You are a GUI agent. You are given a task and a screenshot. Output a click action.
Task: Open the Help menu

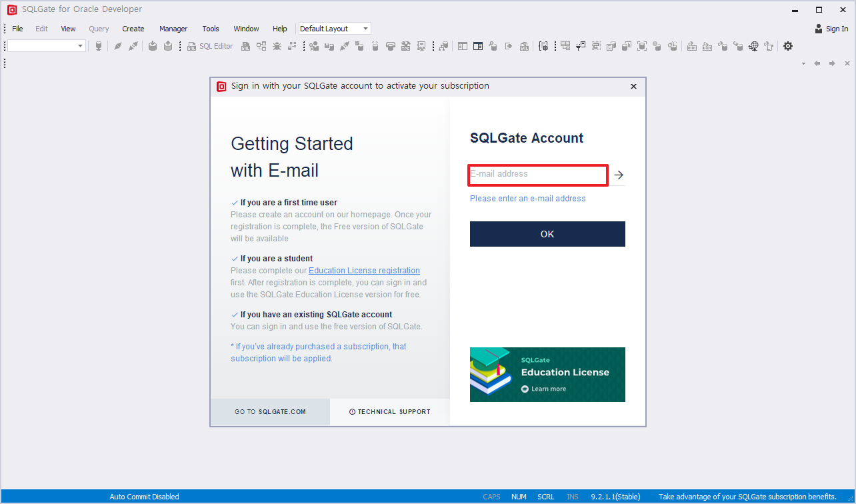coord(280,29)
